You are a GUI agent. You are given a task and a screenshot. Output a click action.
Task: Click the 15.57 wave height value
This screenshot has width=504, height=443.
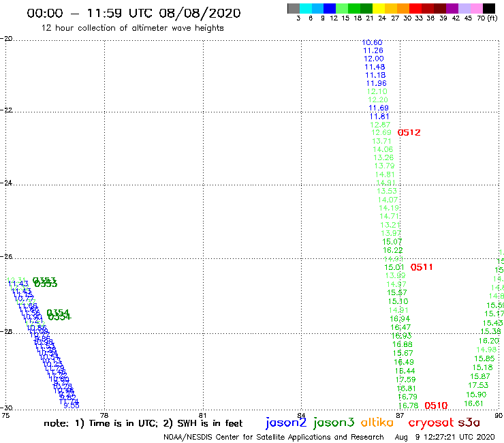[x=397, y=292]
